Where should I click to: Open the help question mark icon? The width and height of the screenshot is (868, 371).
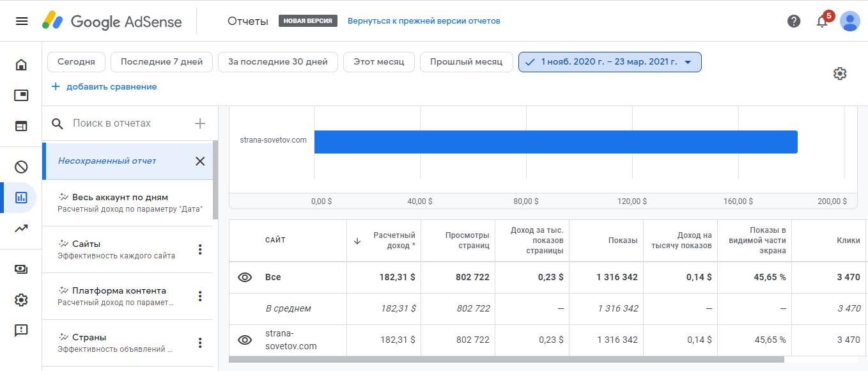coord(794,21)
